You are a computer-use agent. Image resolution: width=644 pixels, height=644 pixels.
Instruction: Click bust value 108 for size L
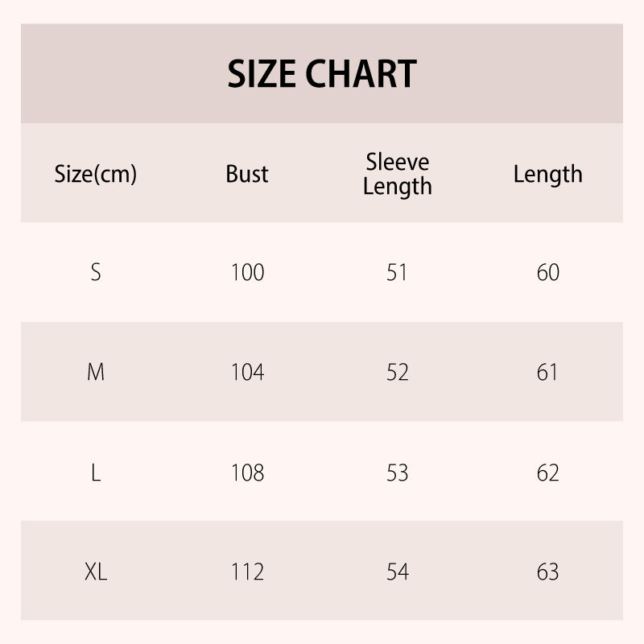(247, 473)
